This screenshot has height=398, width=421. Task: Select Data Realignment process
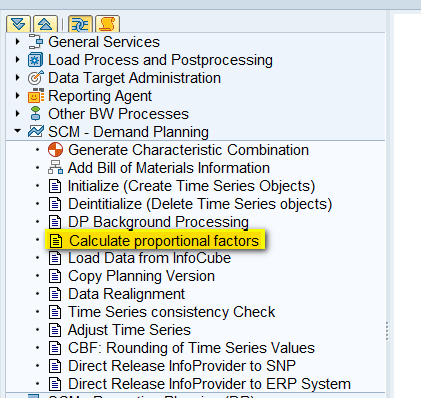(x=126, y=294)
